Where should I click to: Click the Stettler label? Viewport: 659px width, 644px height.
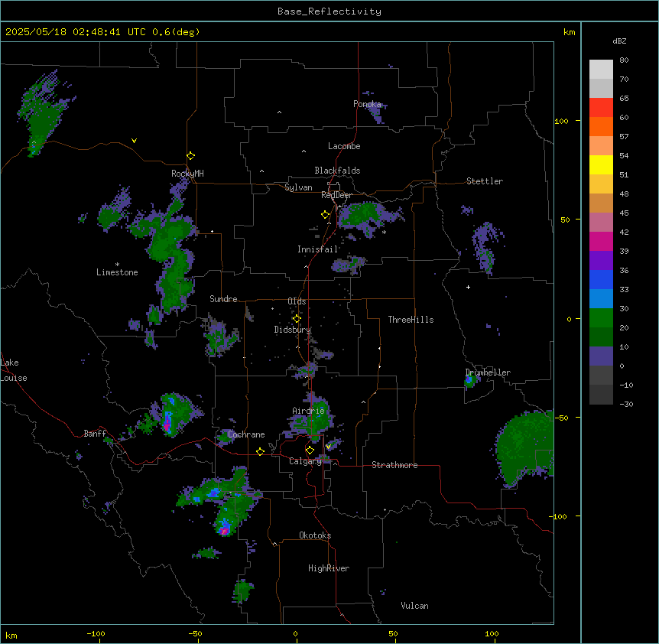(485, 181)
